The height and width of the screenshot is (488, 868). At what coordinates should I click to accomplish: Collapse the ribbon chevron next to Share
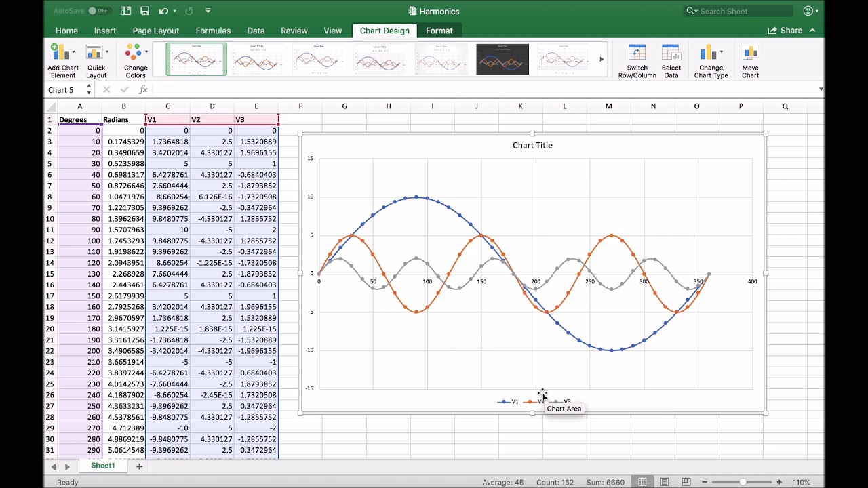pyautogui.click(x=812, y=30)
